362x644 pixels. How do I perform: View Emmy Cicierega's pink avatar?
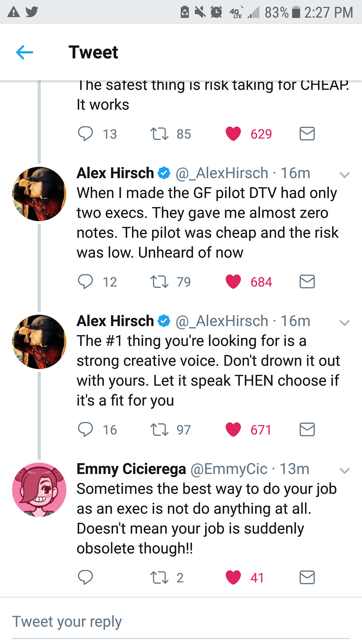(x=39, y=490)
